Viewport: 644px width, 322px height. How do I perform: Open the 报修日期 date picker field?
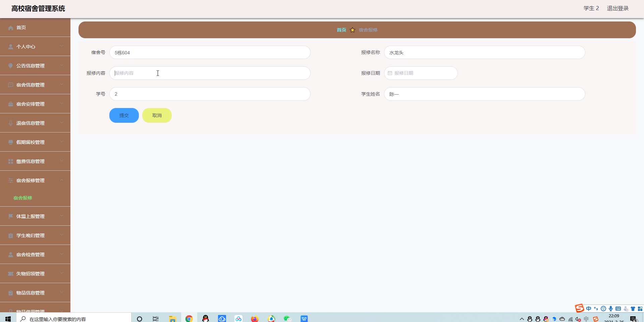[x=421, y=73]
